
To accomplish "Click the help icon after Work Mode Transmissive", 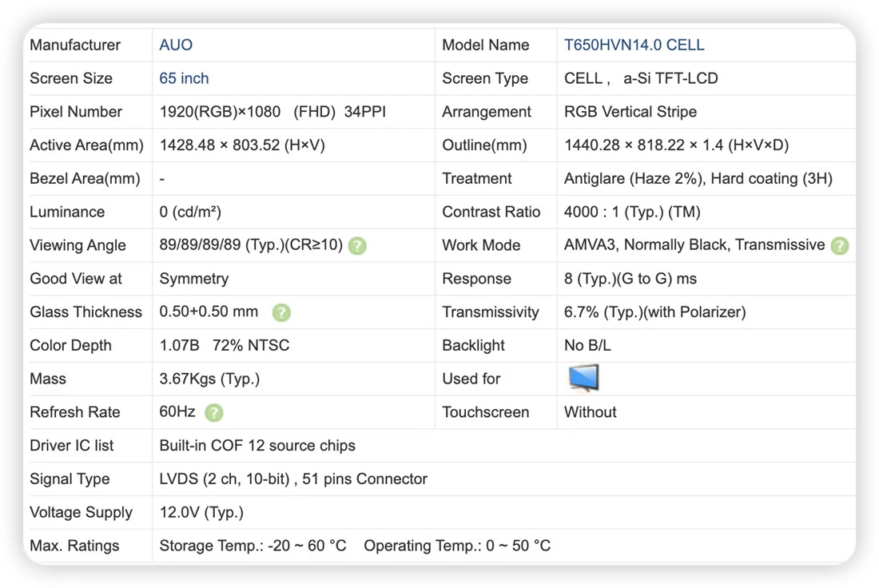I will 840,245.
